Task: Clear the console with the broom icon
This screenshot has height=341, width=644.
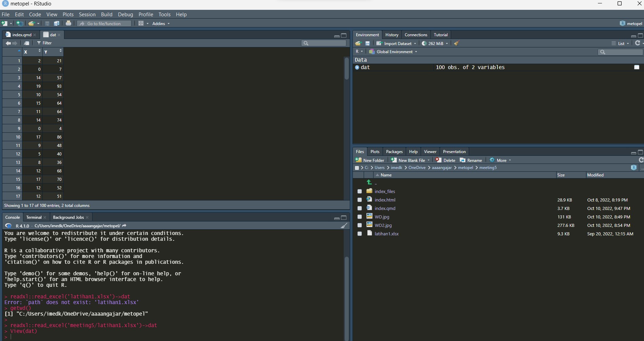Action: click(x=344, y=226)
